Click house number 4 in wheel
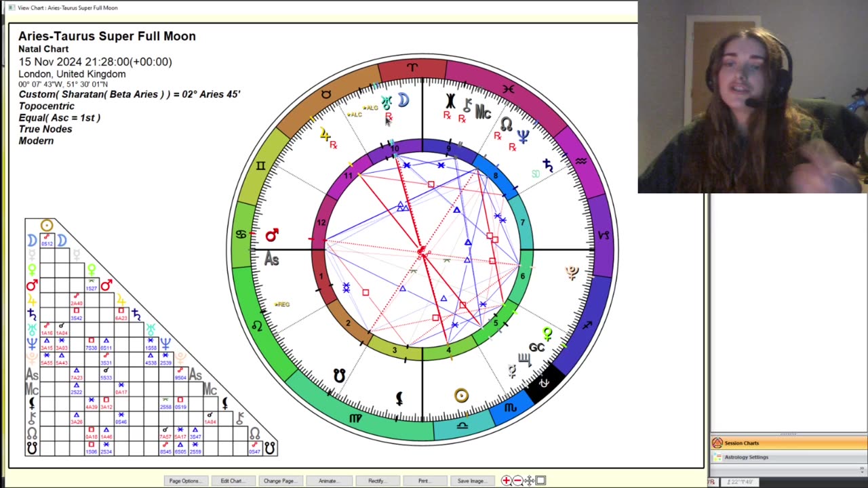Image resolution: width=868 pixels, height=488 pixels. coord(449,350)
